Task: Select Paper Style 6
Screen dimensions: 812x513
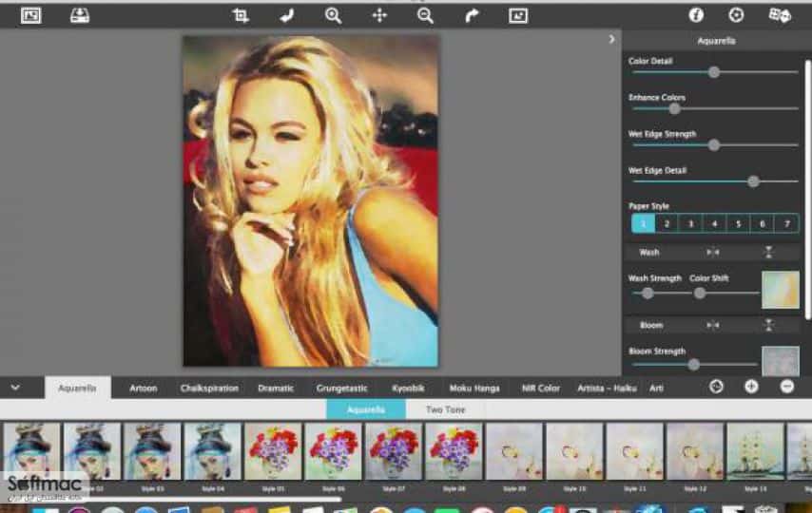Action: tap(763, 223)
